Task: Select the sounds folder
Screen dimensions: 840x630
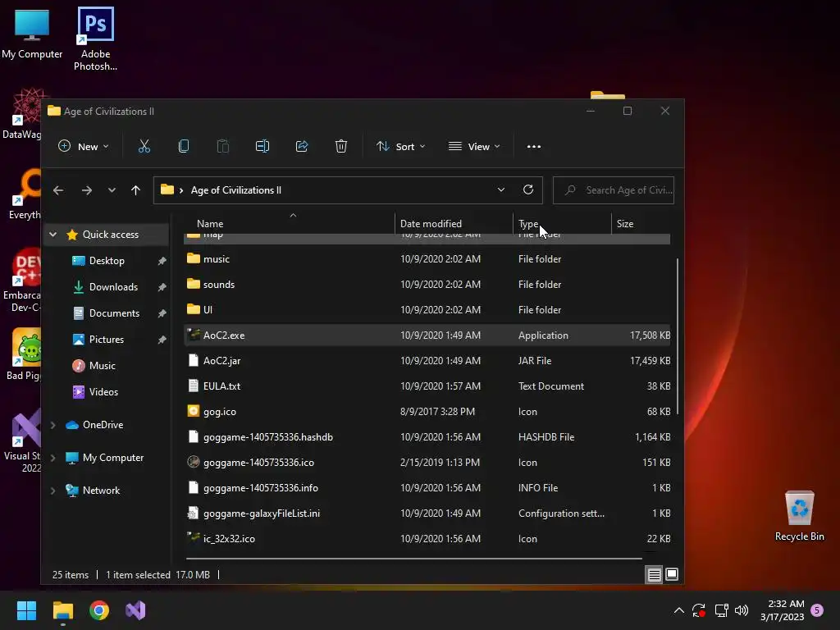Action: 427,285
